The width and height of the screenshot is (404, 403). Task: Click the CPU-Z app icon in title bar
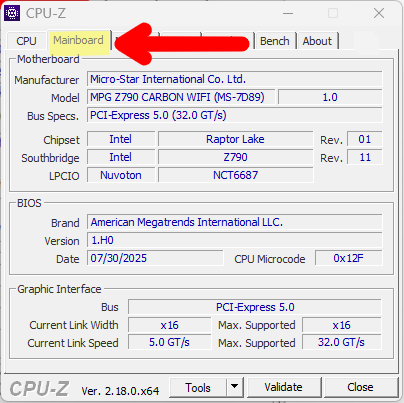click(x=12, y=13)
